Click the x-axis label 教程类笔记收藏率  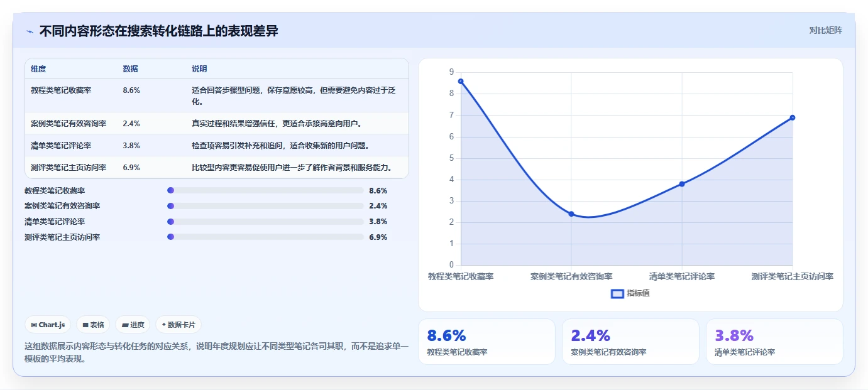pos(461,276)
